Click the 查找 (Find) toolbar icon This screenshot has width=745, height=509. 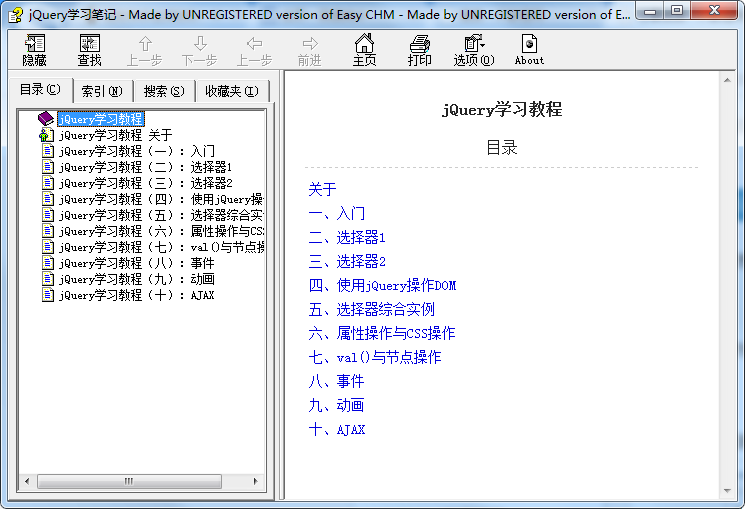tap(89, 50)
